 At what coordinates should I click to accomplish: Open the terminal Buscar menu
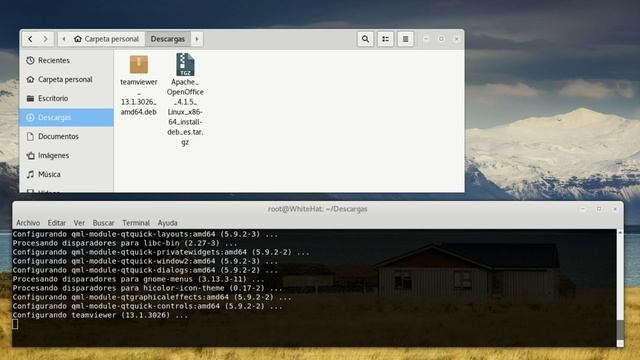[x=103, y=223]
